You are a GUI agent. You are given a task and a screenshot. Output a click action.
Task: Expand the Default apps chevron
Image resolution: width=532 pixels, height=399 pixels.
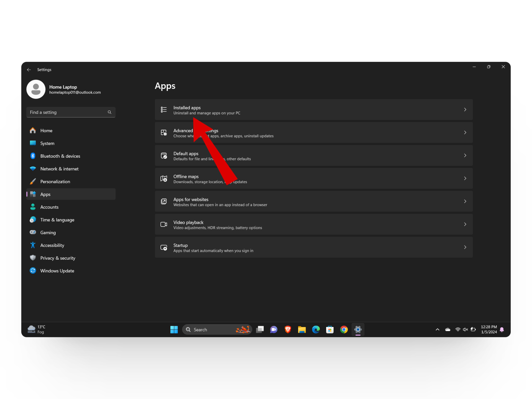coord(465,155)
